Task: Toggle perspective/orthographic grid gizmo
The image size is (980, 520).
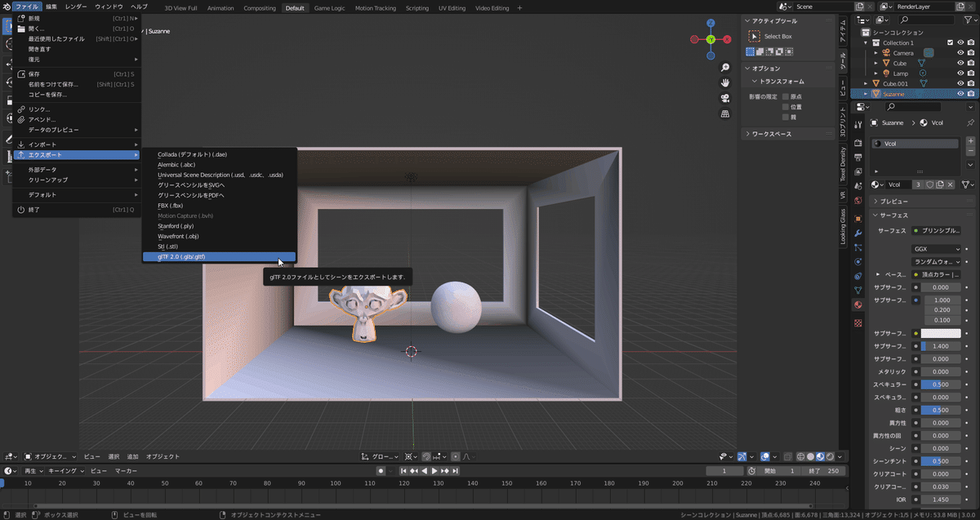Action: click(x=724, y=113)
